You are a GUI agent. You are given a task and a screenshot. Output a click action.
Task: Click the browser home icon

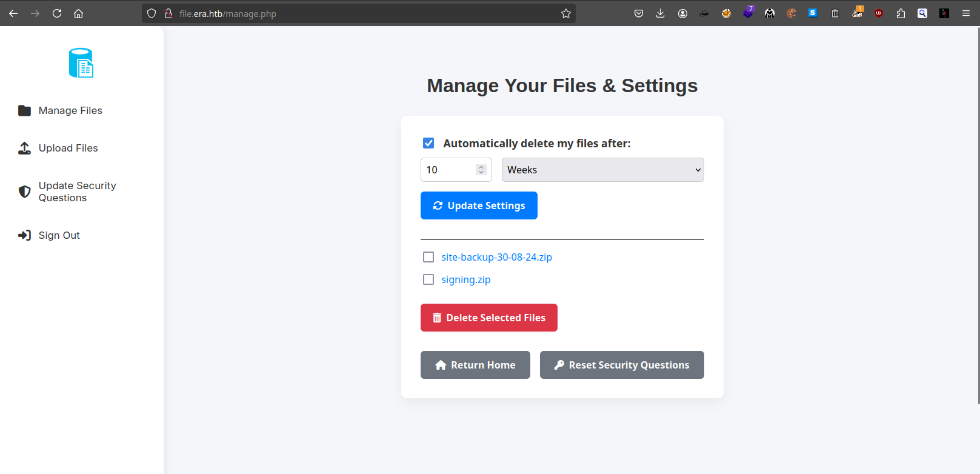point(79,13)
